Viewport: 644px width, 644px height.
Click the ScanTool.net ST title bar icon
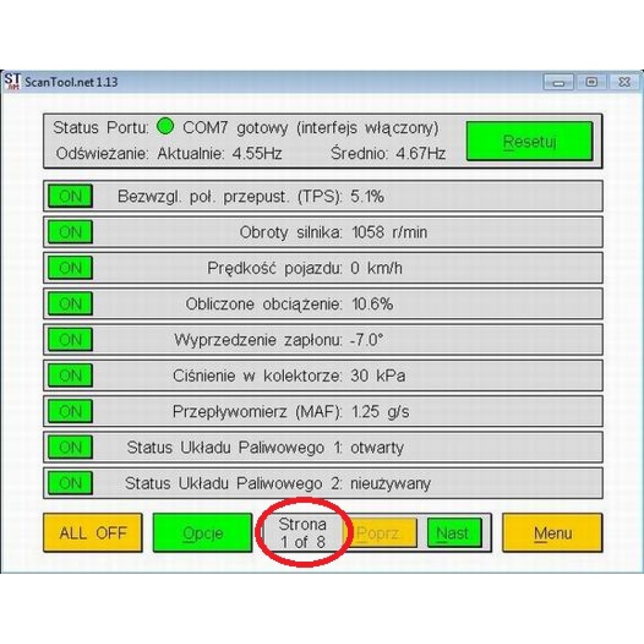click(x=12, y=82)
